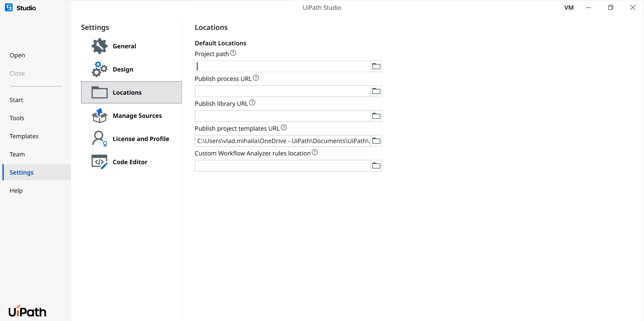
Task: Open General settings section
Action: [124, 46]
